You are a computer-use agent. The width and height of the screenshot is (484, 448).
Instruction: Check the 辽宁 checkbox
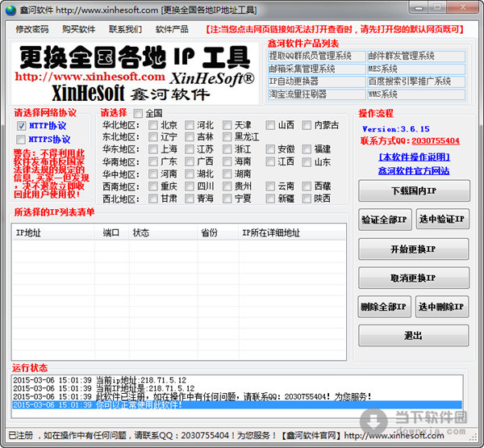[153, 137]
